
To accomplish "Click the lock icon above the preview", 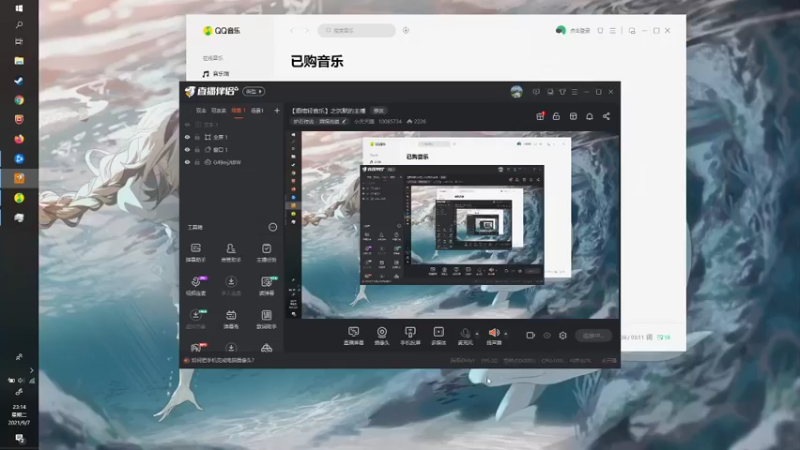I will 556,116.
